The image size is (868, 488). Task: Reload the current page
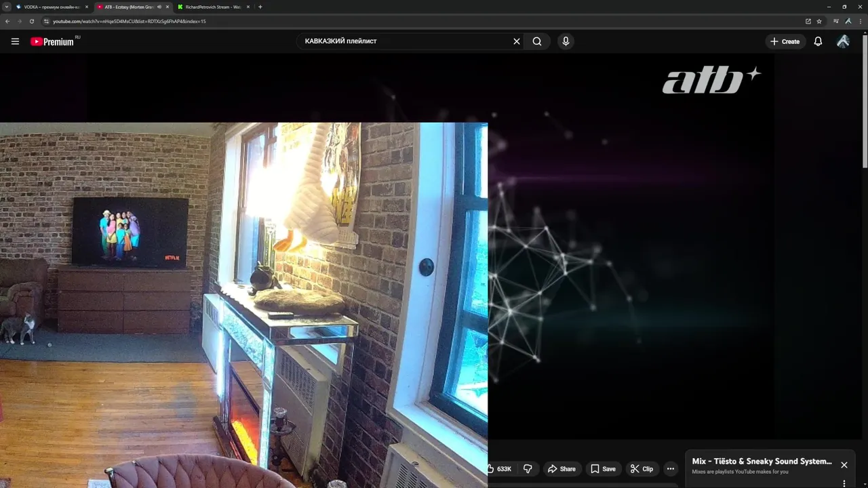pos(32,21)
